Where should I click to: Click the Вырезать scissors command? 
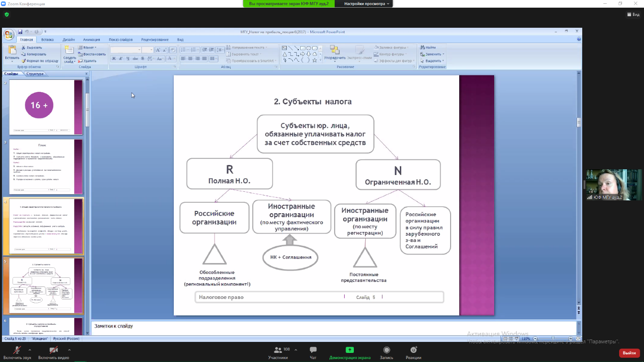(32, 48)
